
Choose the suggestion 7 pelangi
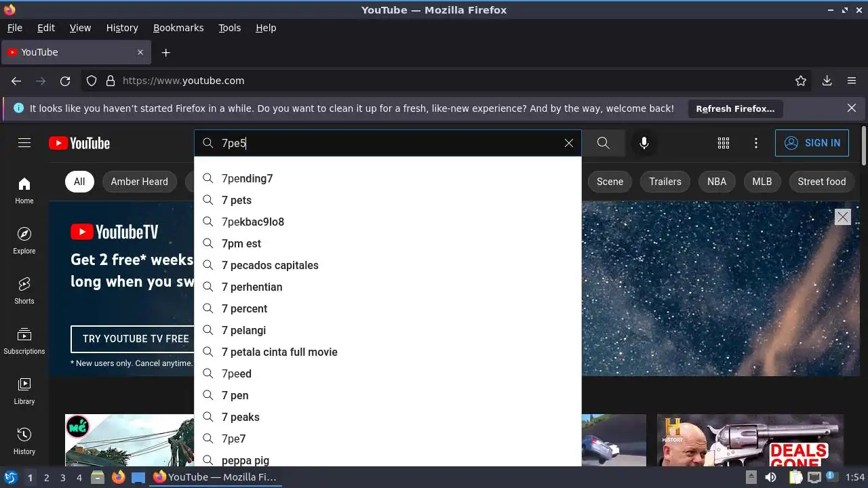coord(388,330)
